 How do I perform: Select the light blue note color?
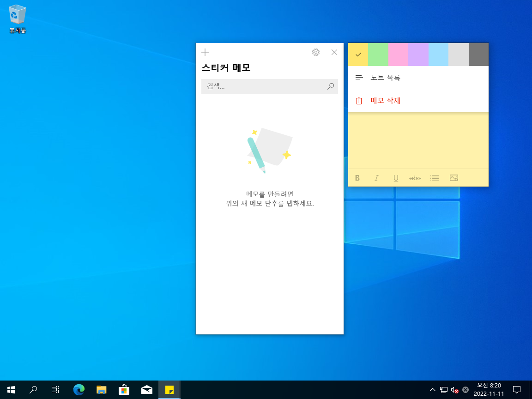pos(438,54)
